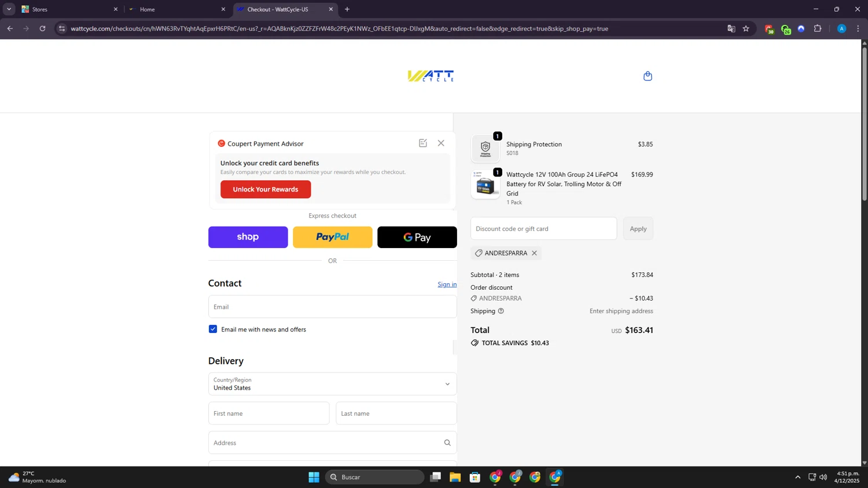The height and width of the screenshot is (488, 868).
Task: Open File Explorer from the taskbar
Action: [455, 477]
